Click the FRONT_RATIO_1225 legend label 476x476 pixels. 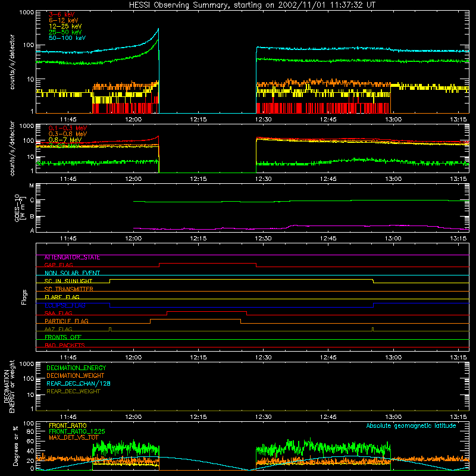click(x=77, y=431)
